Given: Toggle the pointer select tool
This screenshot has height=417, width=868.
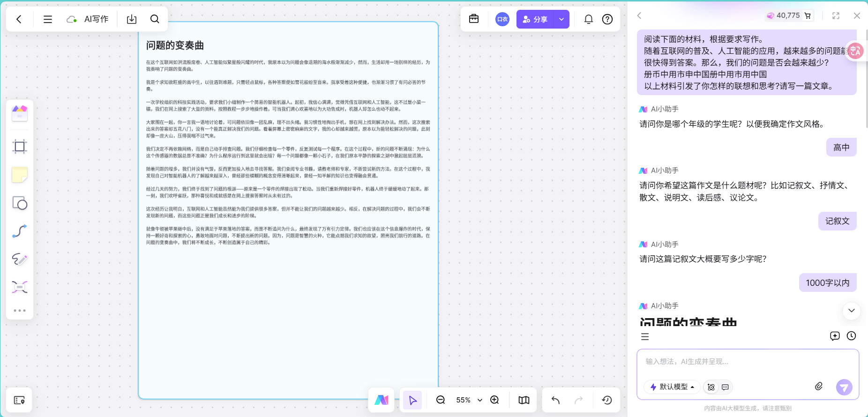Looking at the screenshot, I should (x=412, y=400).
